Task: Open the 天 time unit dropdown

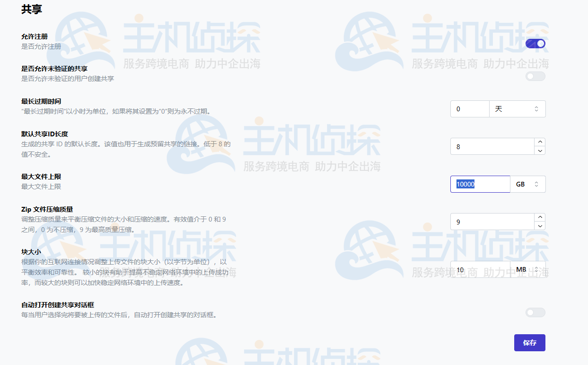Action: pos(518,109)
